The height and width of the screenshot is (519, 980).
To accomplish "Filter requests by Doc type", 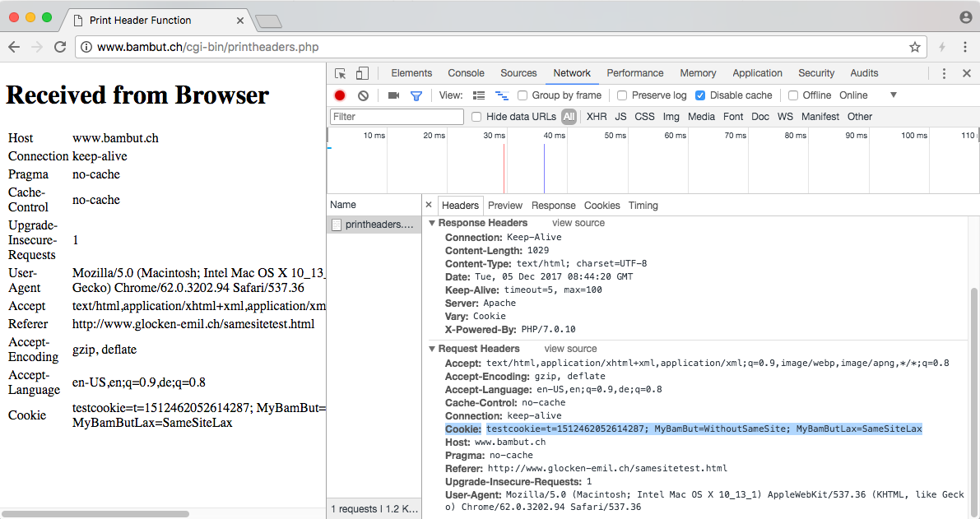I will (760, 117).
